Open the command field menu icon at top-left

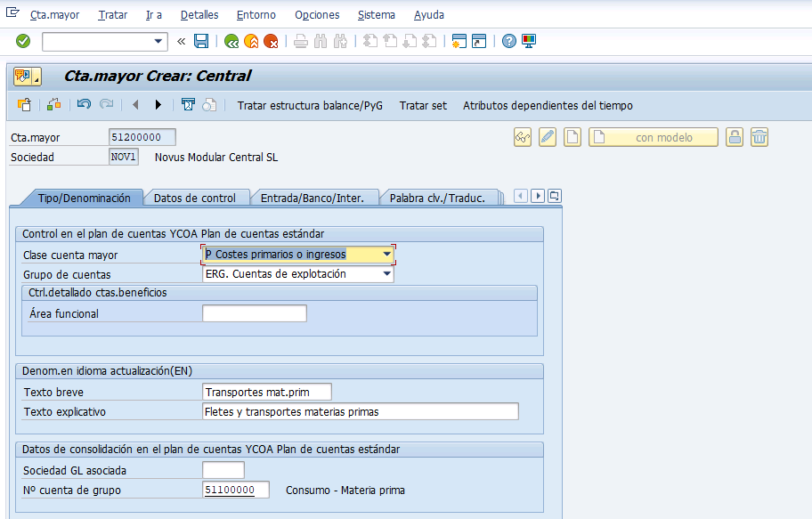[x=12, y=12]
